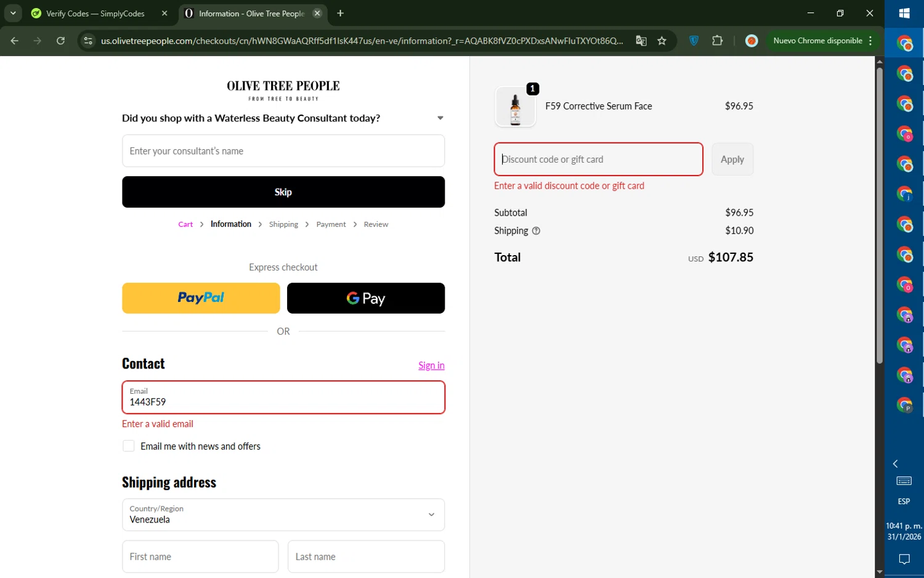Click the Discount code or gift card field
This screenshot has width=924, height=578.
(x=598, y=159)
